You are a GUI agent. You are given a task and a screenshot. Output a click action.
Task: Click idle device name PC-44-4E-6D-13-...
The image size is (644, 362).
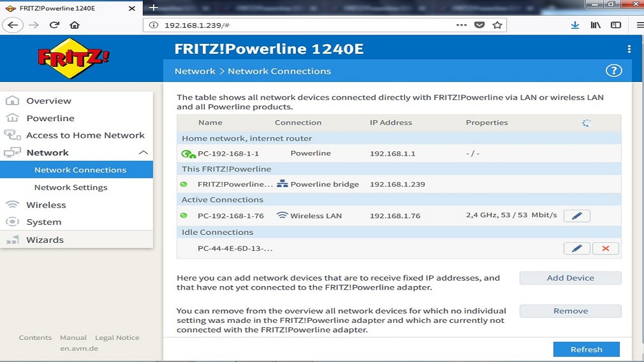point(235,248)
